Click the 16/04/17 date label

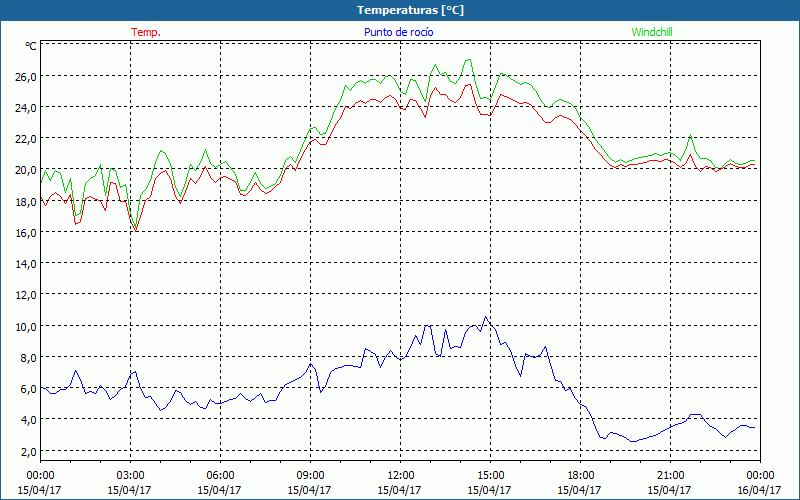(759, 490)
